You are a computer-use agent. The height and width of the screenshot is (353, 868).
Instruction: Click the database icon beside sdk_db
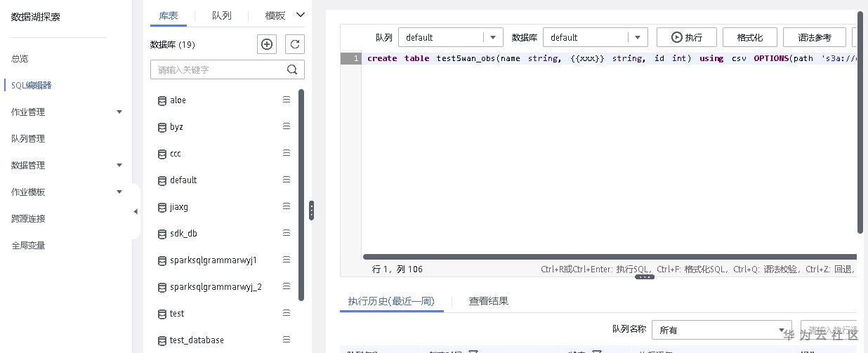click(162, 234)
